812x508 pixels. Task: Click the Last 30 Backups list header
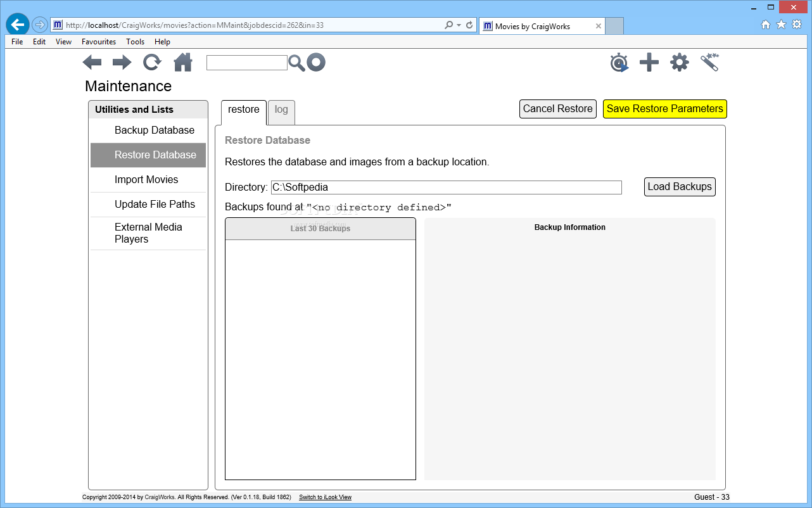320,229
